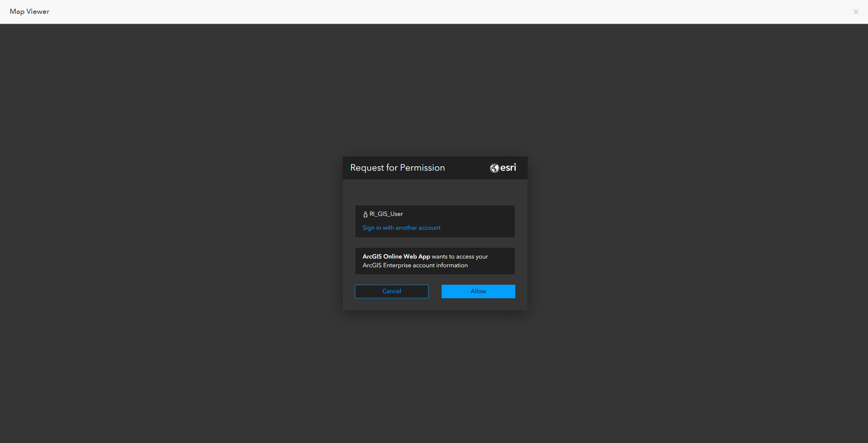Click the Request for Permission heading
Screen dimensions: 868x443
tap(398, 167)
